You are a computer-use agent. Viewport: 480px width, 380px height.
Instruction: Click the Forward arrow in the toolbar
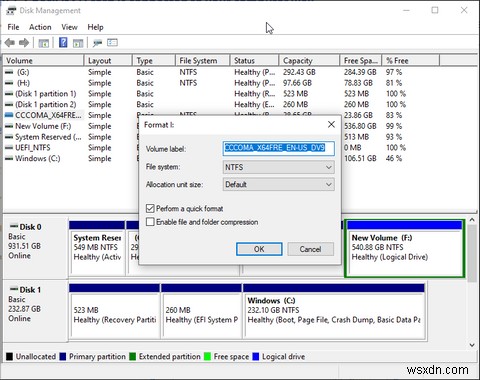[x=24, y=43]
